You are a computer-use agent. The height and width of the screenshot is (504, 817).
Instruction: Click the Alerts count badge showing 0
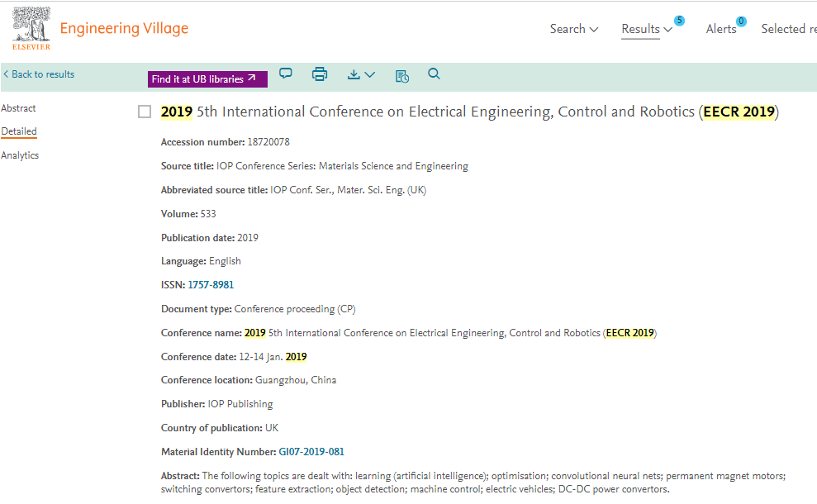tap(741, 21)
